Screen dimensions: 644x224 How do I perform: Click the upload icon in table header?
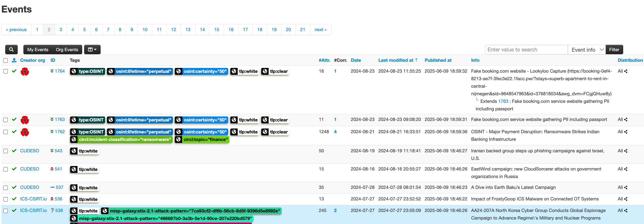point(14,60)
